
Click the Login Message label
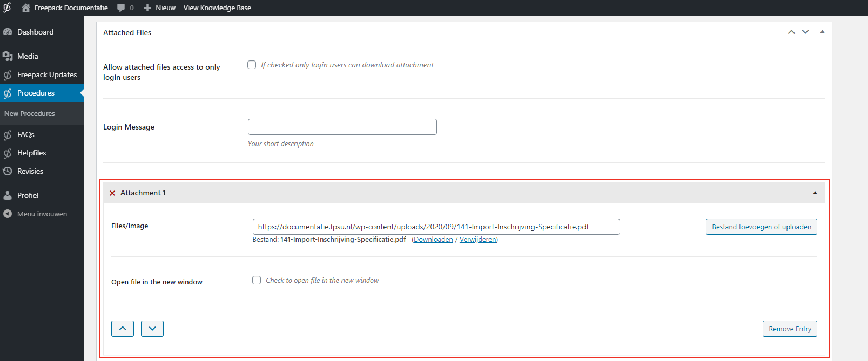(129, 127)
